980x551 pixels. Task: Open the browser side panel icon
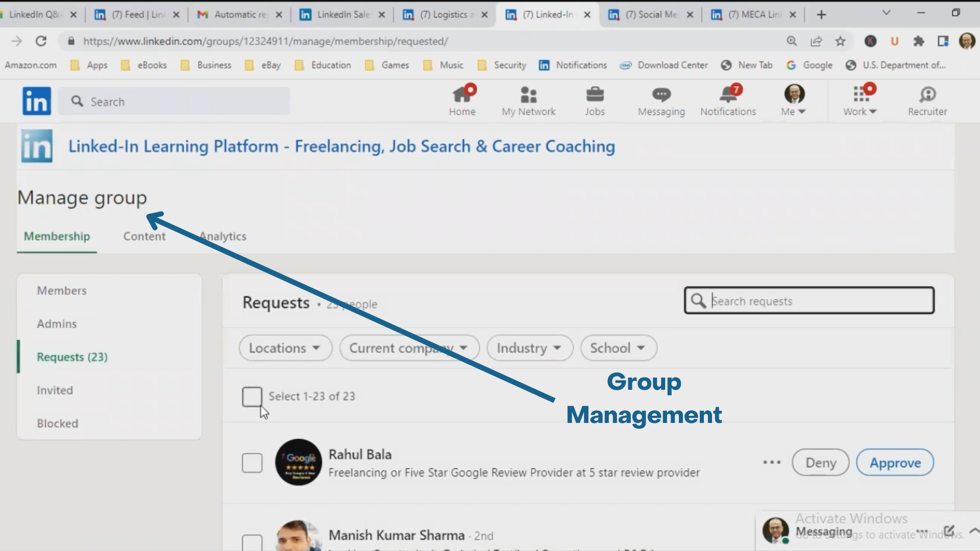943,41
